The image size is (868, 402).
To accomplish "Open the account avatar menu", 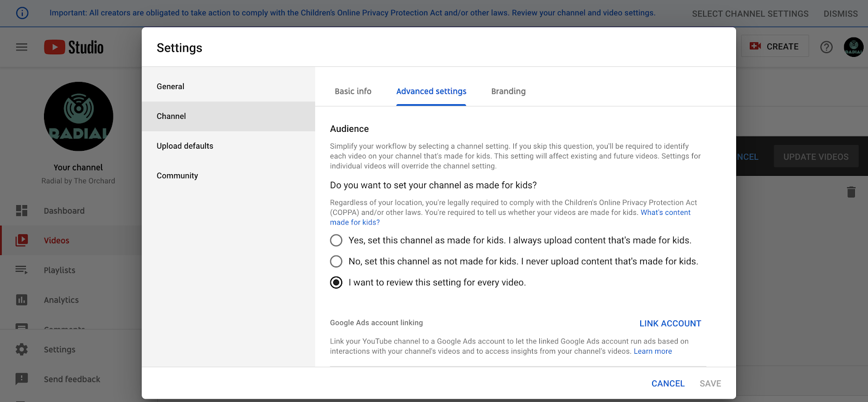I will pos(853,47).
